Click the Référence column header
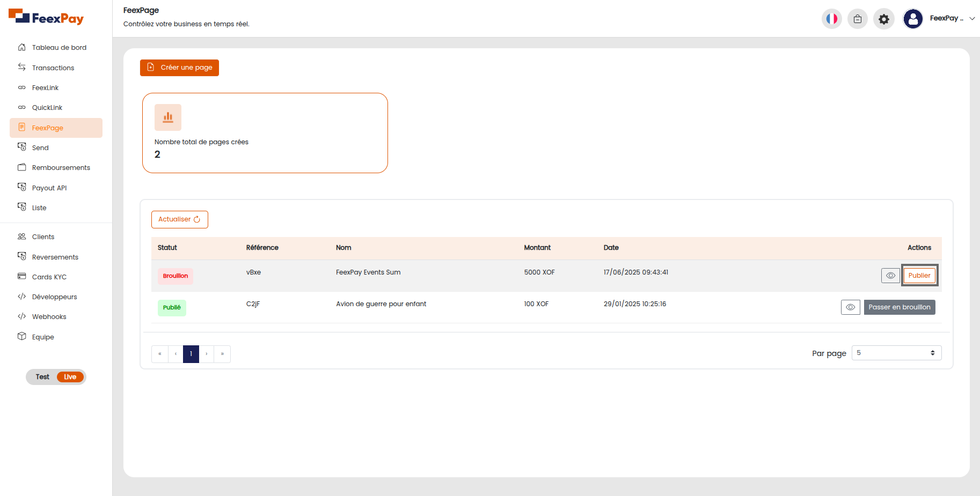The width and height of the screenshot is (980, 496). [x=262, y=248]
